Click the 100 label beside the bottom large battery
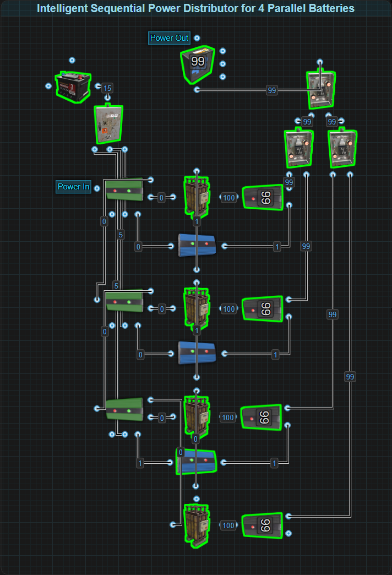 (x=228, y=525)
